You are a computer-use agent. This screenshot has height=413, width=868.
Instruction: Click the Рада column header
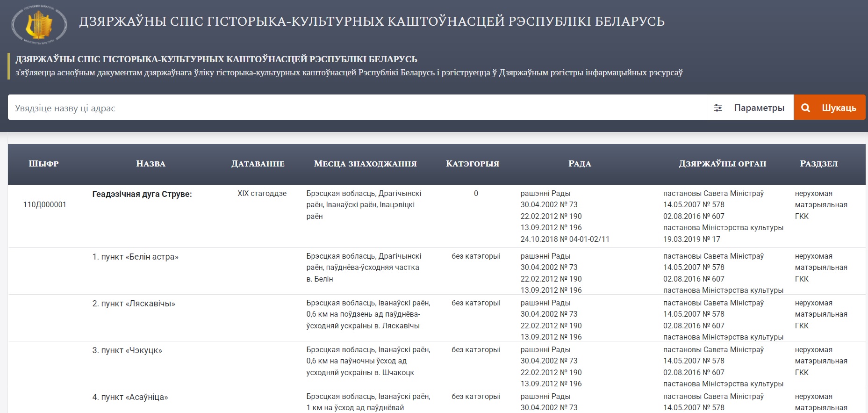coord(580,164)
